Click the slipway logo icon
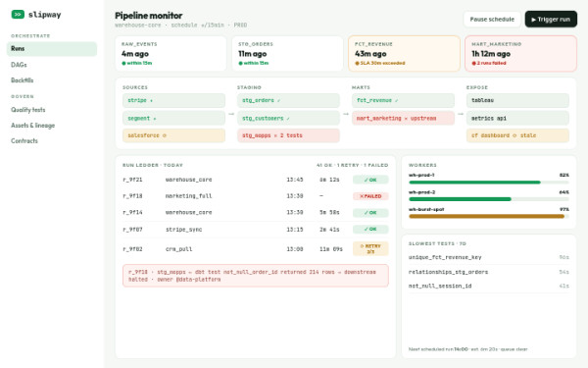This screenshot has height=368, width=588. click(x=18, y=15)
